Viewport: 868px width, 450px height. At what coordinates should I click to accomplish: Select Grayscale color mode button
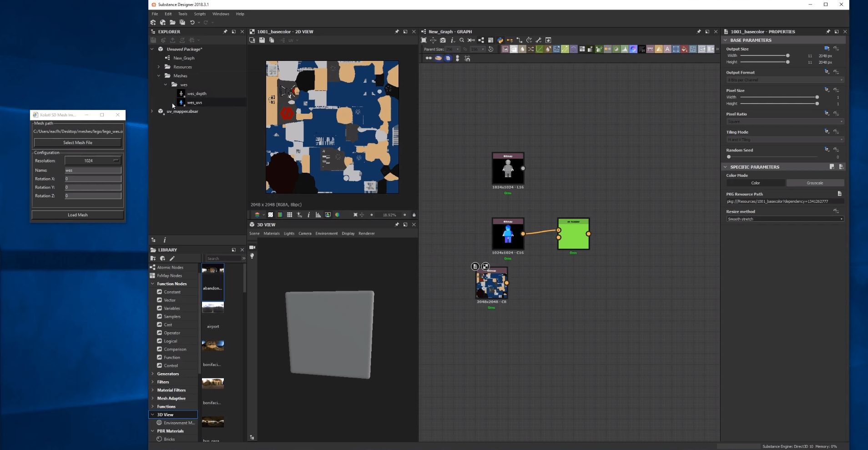tap(815, 183)
